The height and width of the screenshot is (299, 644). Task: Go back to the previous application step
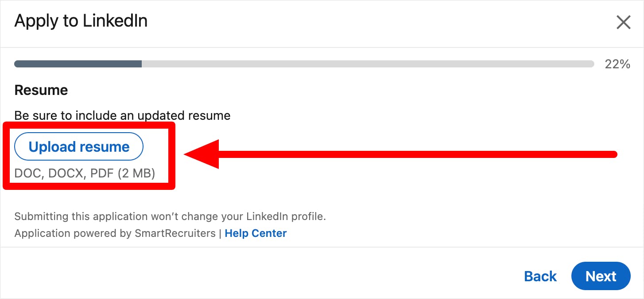pos(540,276)
